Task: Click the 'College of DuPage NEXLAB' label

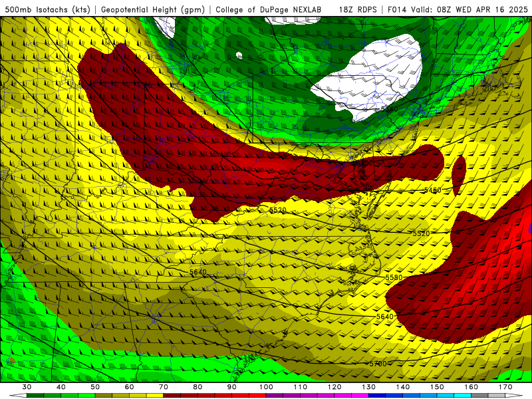Action: 269,9
